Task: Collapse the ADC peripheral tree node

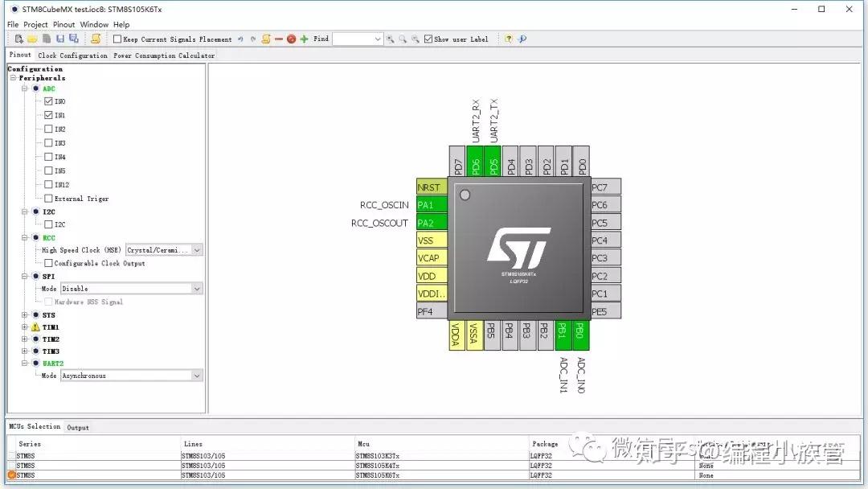Action: pos(25,88)
